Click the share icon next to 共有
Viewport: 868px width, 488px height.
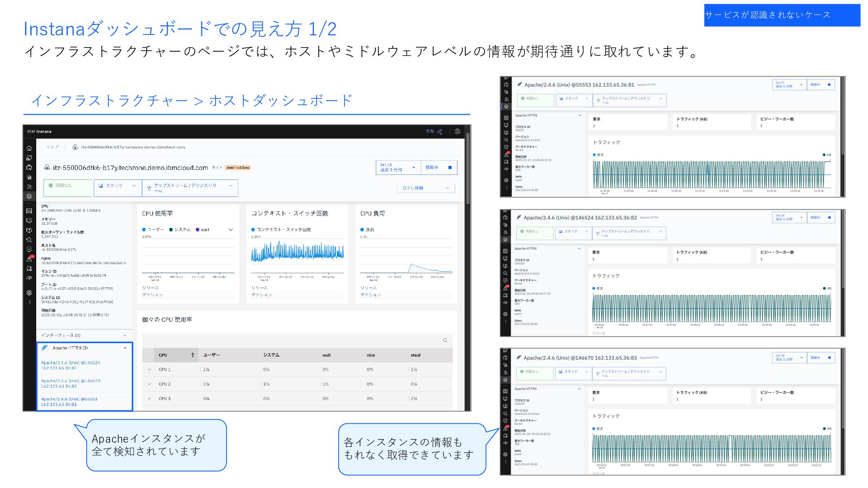pyautogui.click(x=440, y=131)
